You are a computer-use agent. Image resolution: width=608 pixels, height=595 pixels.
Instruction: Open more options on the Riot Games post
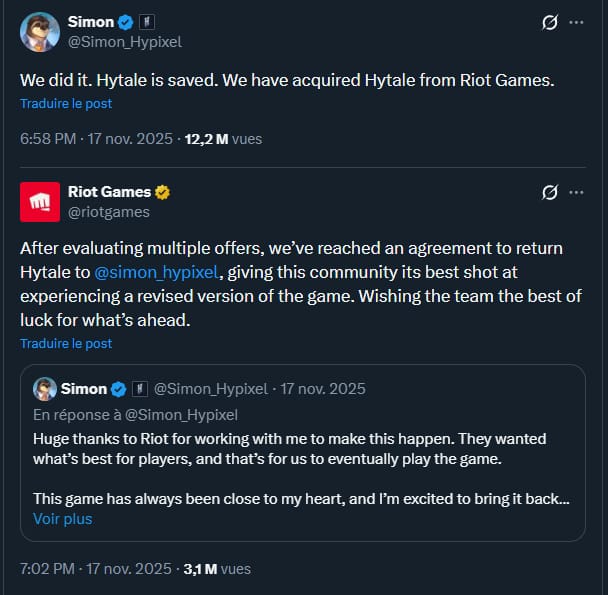[x=577, y=192]
